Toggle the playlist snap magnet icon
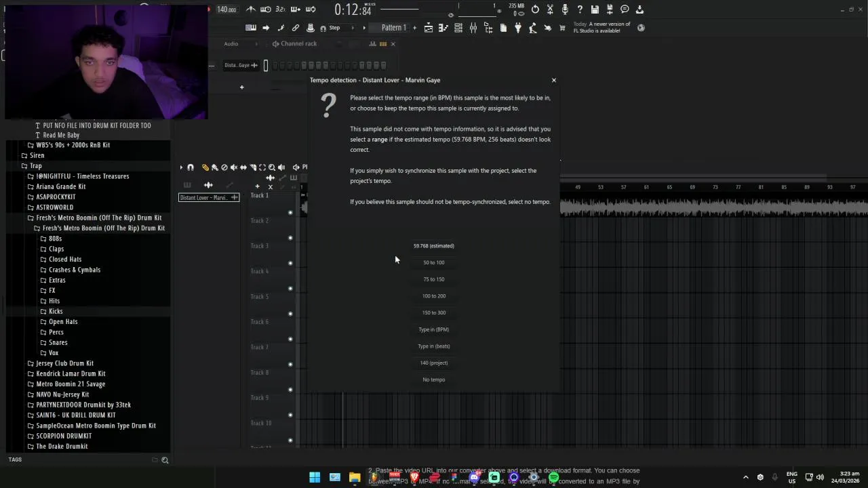This screenshot has height=488, width=868. click(191, 167)
